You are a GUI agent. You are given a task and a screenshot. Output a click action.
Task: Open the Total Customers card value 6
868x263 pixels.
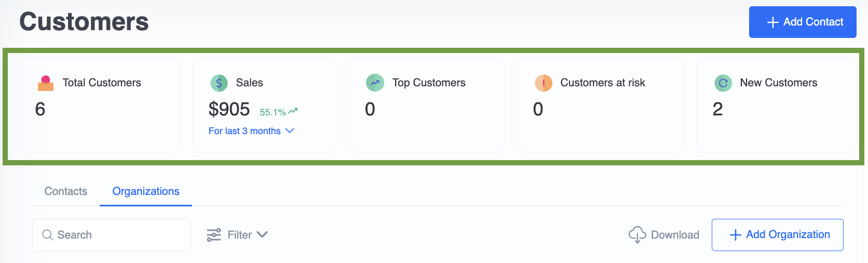click(x=40, y=109)
